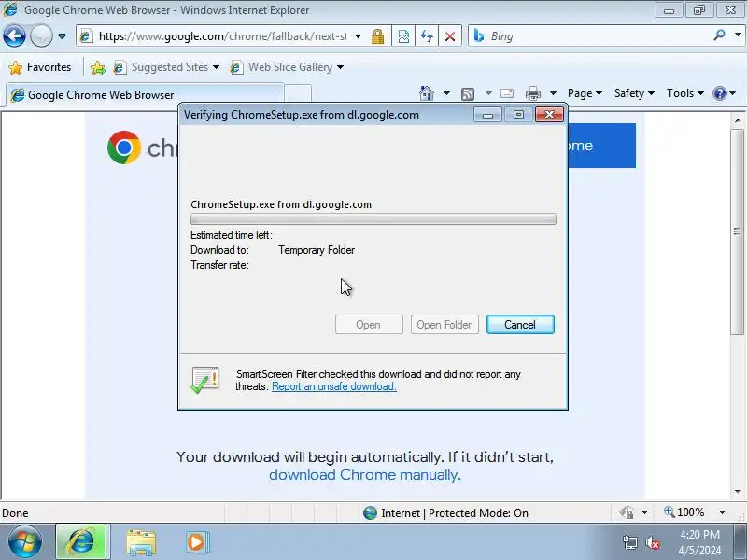
Task: Click the page vertical scrollbar thumb
Action: coord(737,231)
